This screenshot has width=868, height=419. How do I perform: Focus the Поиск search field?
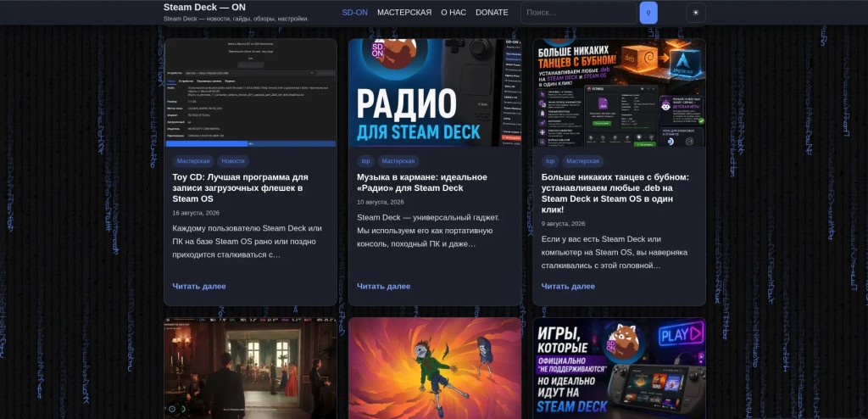coord(578,13)
